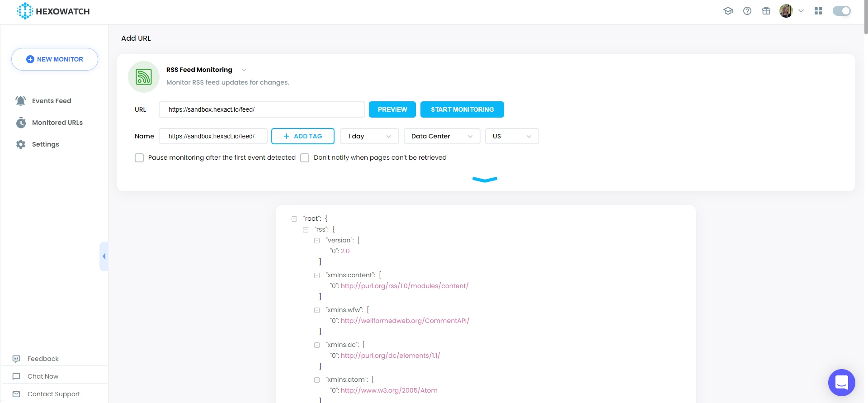
Task: Click the green RSS feed icon
Action: 144,77
